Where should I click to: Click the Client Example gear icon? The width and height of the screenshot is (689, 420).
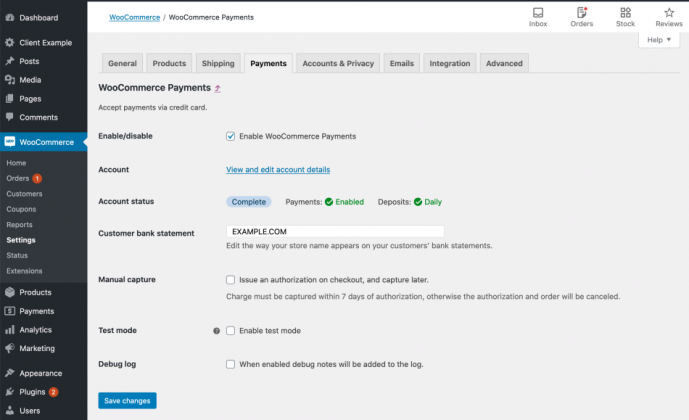[x=10, y=43]
